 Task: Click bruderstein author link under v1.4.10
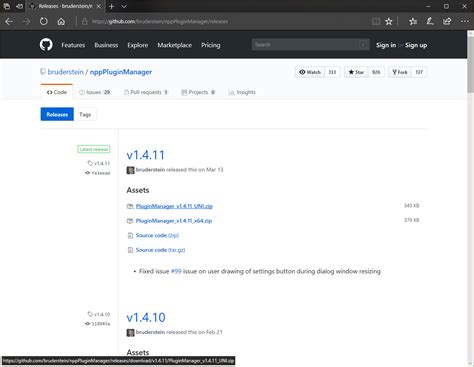[x=150, y=332]
